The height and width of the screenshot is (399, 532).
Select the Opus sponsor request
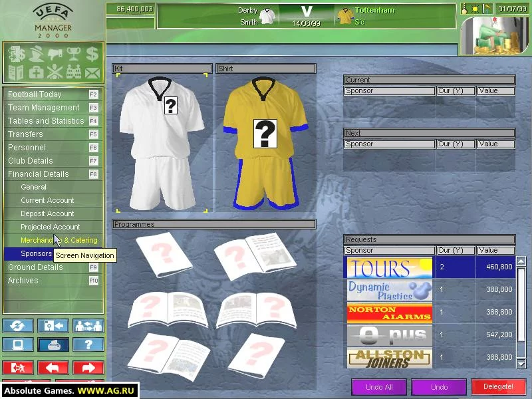(x=430, y=335)
